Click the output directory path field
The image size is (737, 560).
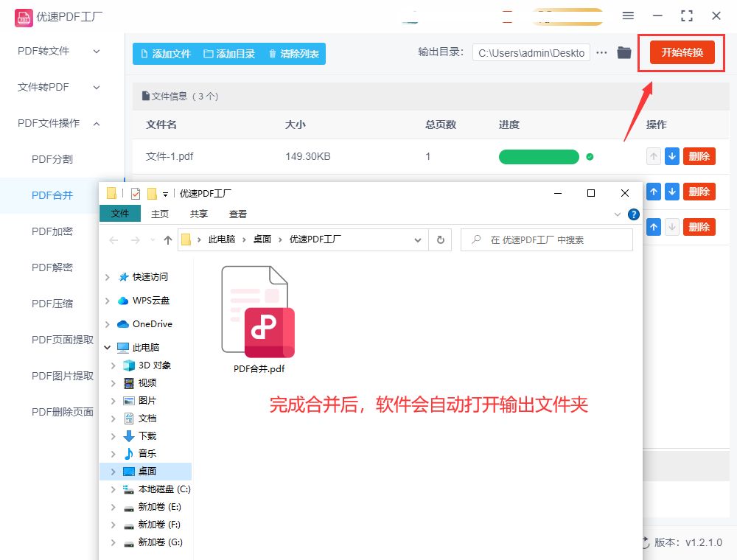tap(531, 53)
